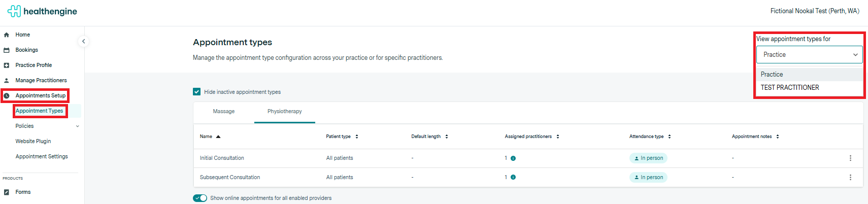Viewport: 868px width, 204px height.
Task: Click the Forms icon under Products
Action: coord(7,192)
